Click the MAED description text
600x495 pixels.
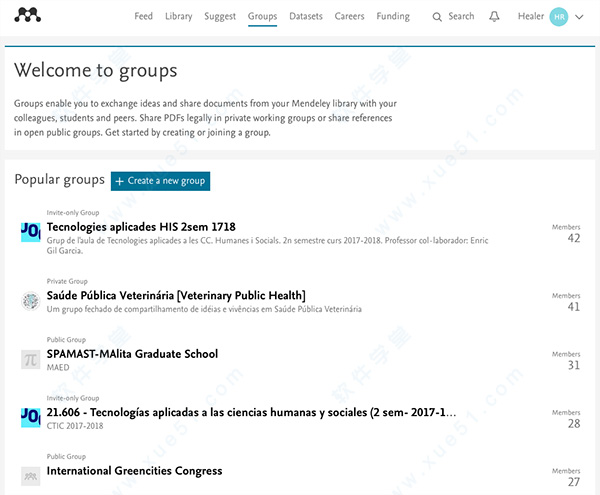[x=58, y=368]
